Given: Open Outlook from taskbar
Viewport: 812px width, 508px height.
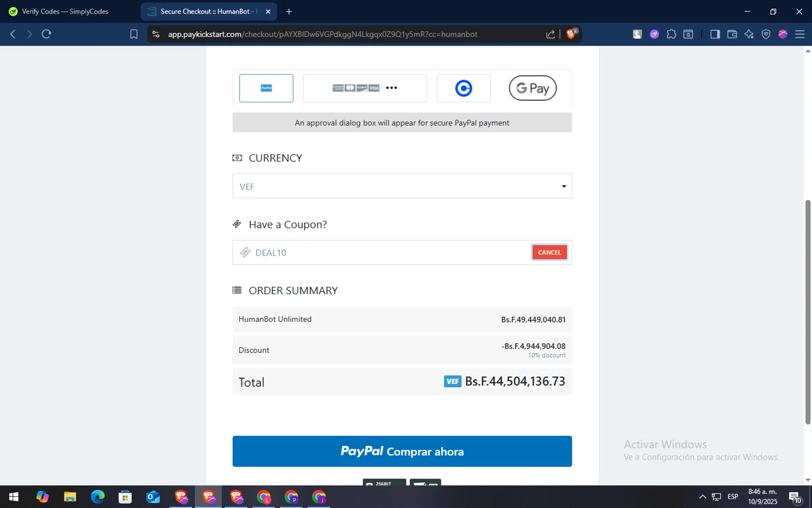Looking at the screenshot, I should [153, 497].
